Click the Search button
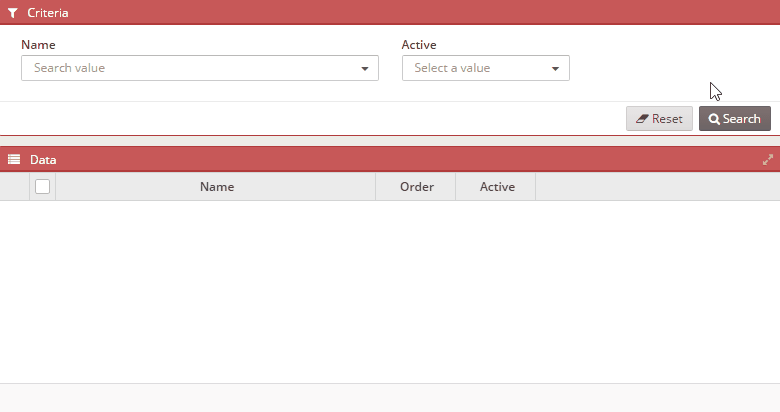This screenshot has height=412, width=780. 735,118
